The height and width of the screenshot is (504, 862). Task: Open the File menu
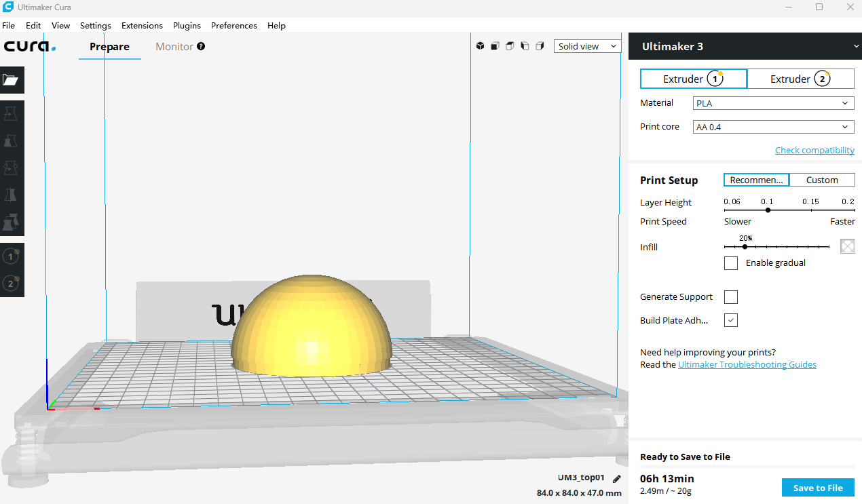point(9,25)
